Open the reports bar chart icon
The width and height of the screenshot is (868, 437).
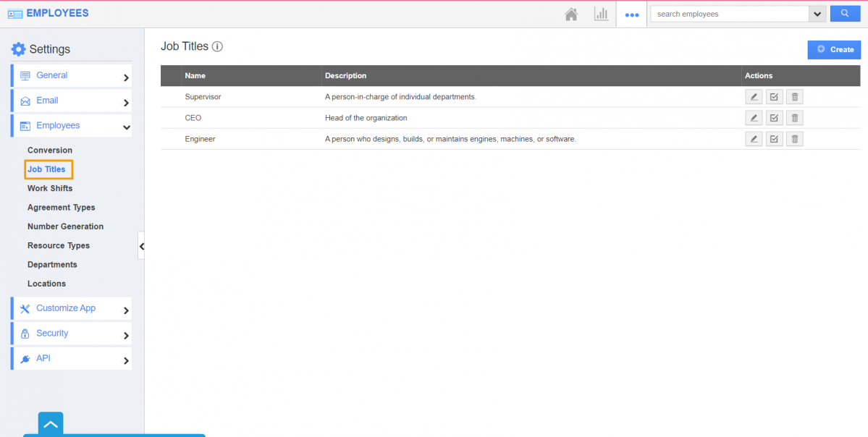tap(601, 14)
